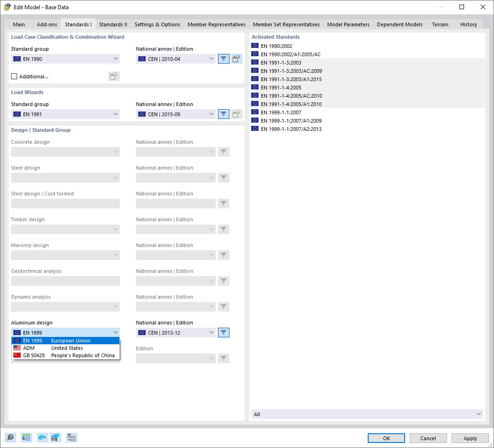Screen dimensions: 494x448
Task: Confirm changes with the OK button
Action: (x=386, y=438)
